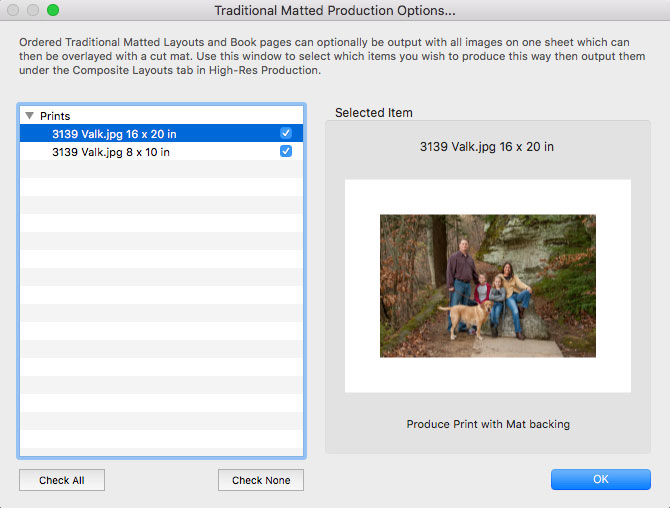Uncheck the 16 x 20 in print checkbox
This screenshot has height=508, width=670.
click(286, 133)
